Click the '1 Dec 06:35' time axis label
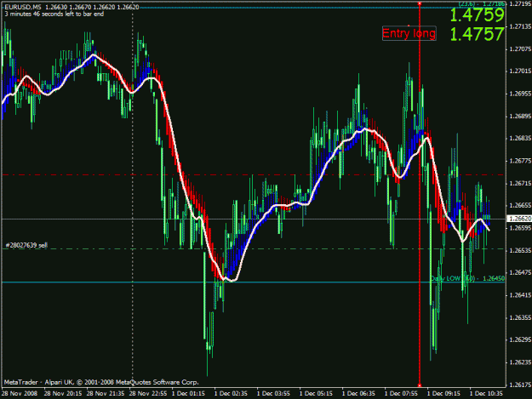This screenshot has height=399, width=532. [358, 394]
